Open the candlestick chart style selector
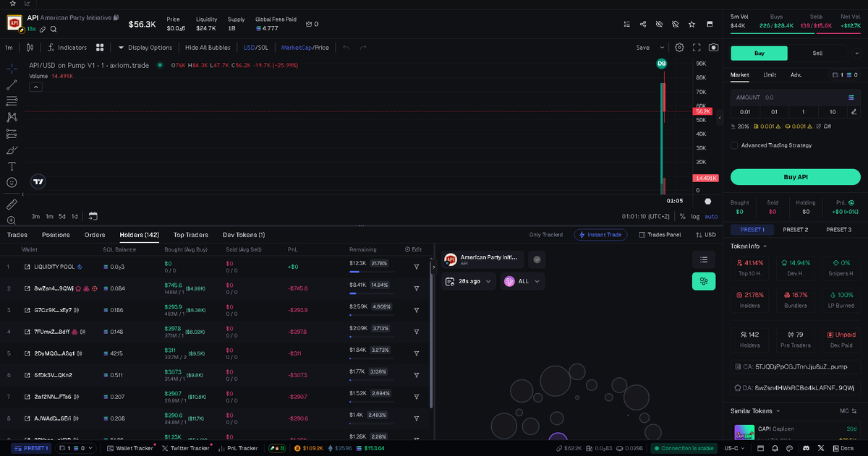 [30, 48]
